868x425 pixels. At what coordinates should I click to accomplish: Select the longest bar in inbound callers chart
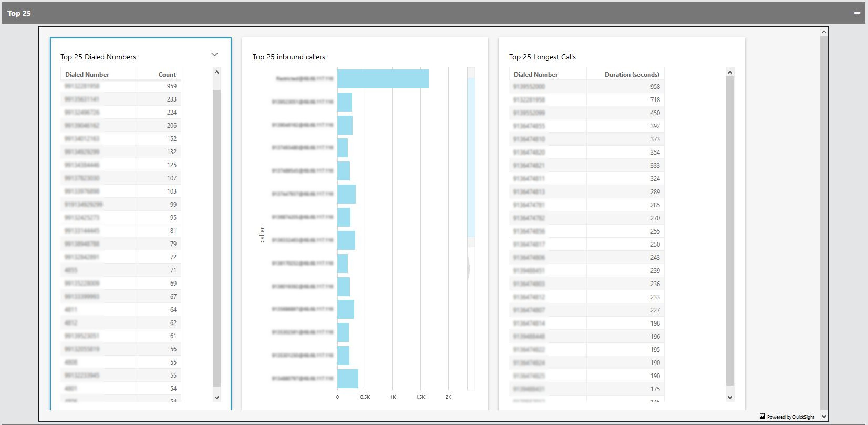(x=383, y=79)
